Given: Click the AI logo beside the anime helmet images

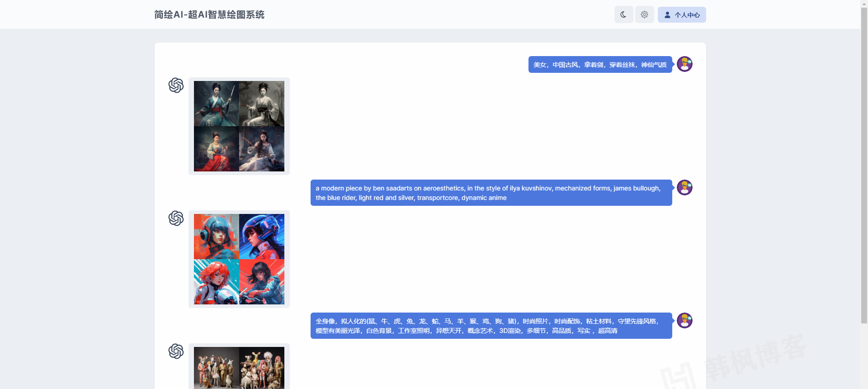Looking at the screenshot, I should (176, 218).
